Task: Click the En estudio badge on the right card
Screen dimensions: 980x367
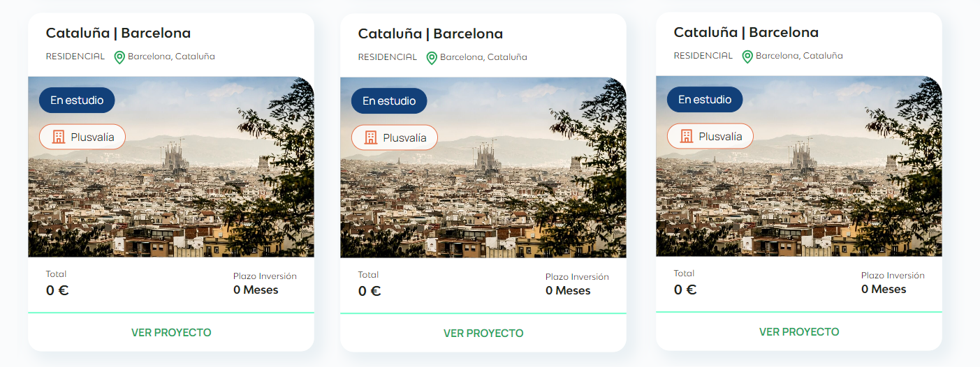Action: point(705,100)
